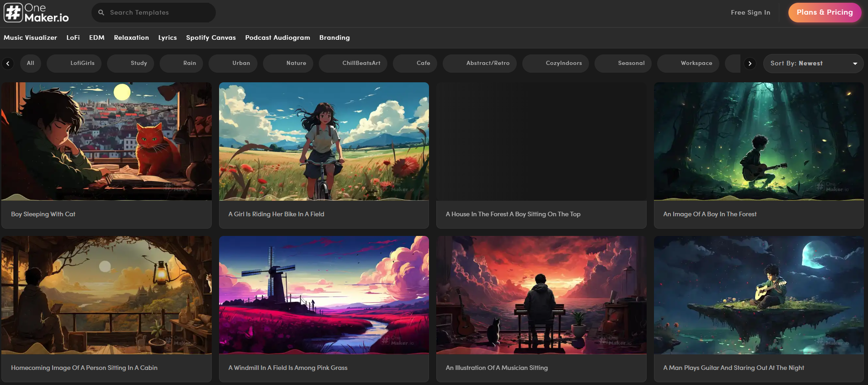Image resolution: width=868 pixels, height=385 pixels.
Task: Open the LoFi menu item
Action: (x=73, y=37)
